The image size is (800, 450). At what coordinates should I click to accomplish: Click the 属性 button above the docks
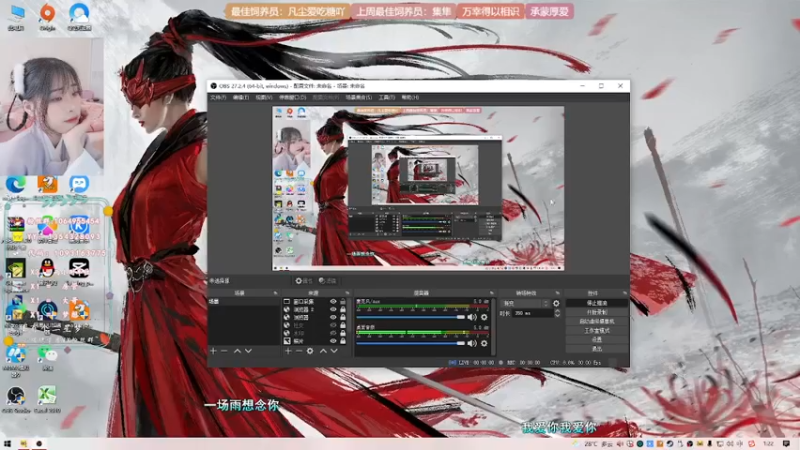click(304, 281)
